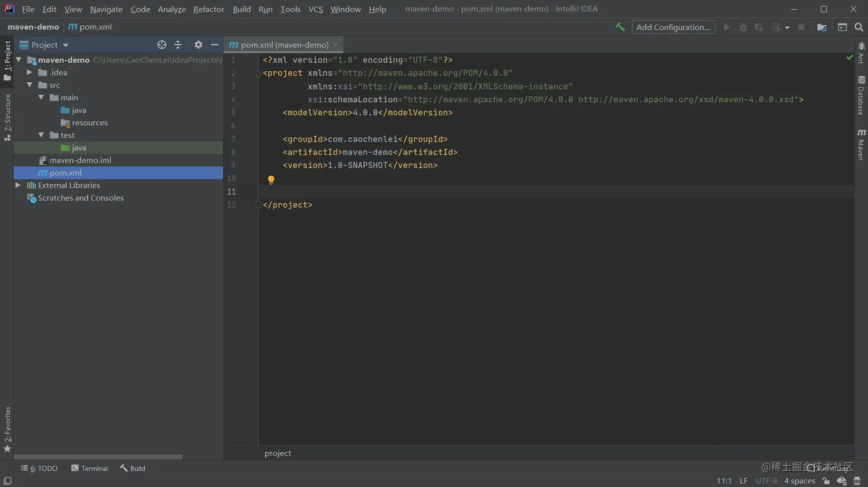This screenshot has height=487, width=868.
Task: Open the Build tool window
Action: click(133, 468)
